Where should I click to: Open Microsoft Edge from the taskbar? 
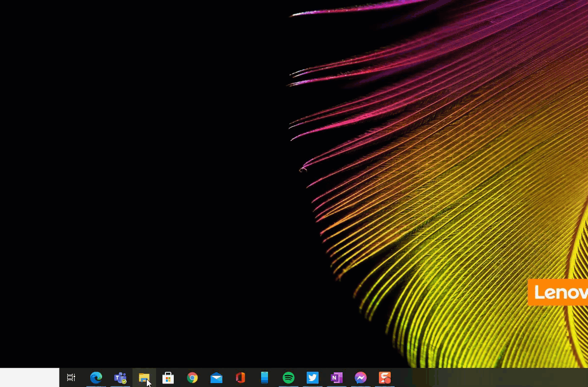click(96, 378)
